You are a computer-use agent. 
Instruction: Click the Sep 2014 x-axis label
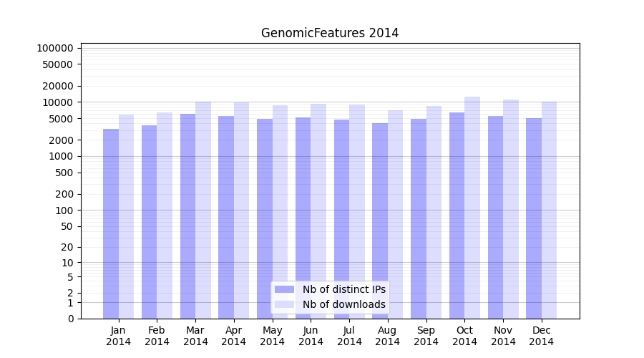pyautogui.click(x=426, y=336)
